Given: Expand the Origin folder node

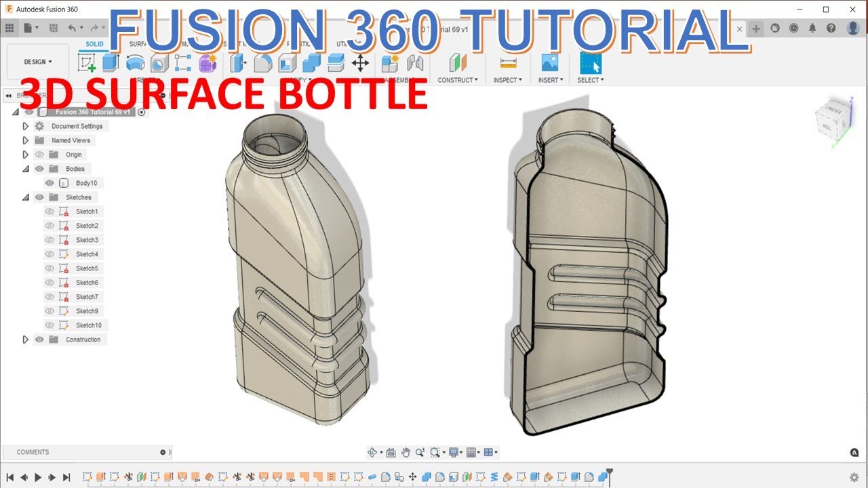Looking at the screenshot, I should 26,155.
